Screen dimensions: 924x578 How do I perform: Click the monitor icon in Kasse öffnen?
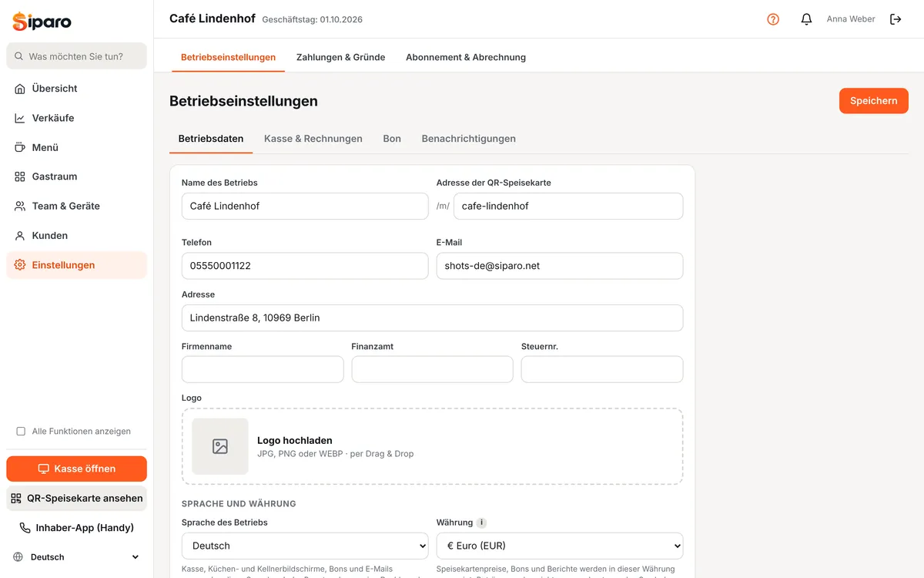point(43,469)
